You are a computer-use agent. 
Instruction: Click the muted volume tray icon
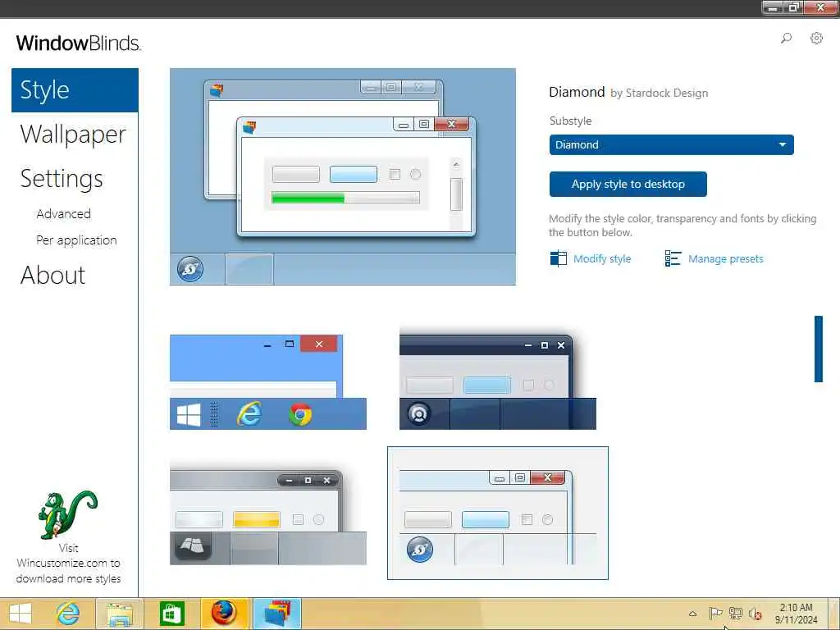click(756, 614)
